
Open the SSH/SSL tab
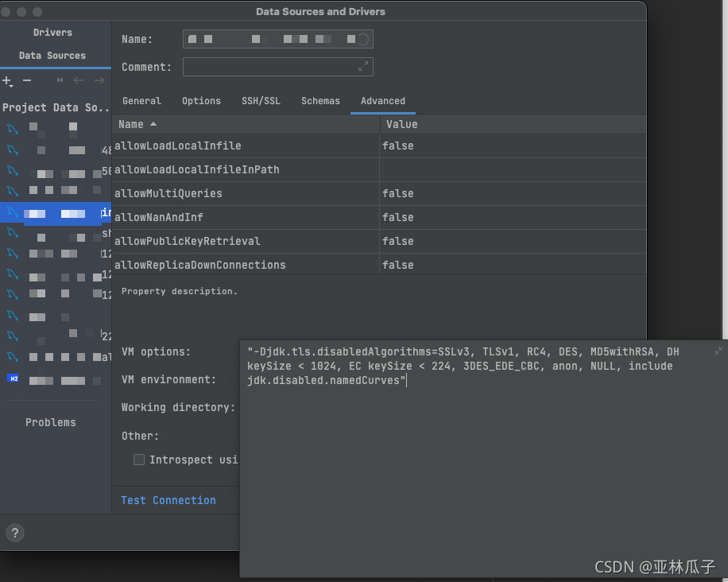coord(261,101)
